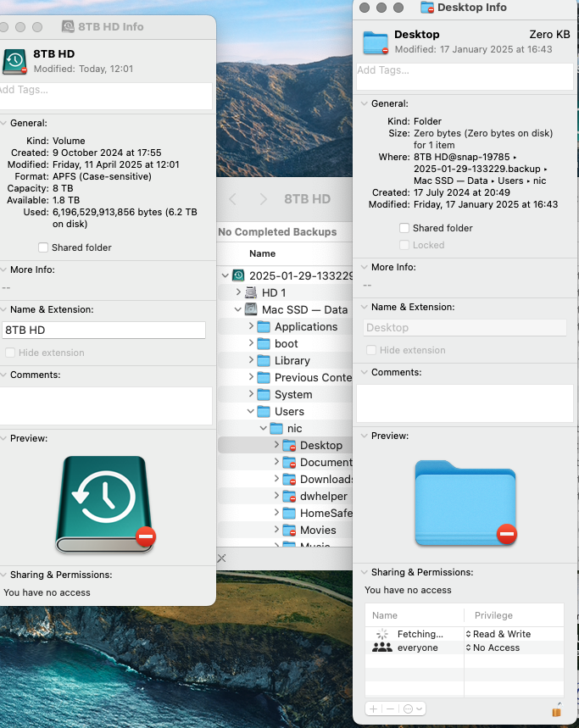Click the 8TB HD Info title bar proxy icon
Viewport: 579px width, 728px height.
68,26
